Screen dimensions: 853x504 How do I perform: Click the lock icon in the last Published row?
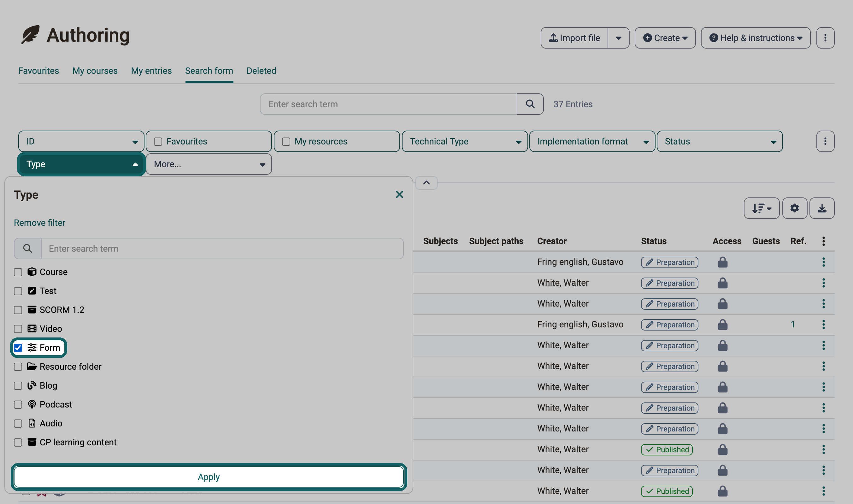[722, 491]
